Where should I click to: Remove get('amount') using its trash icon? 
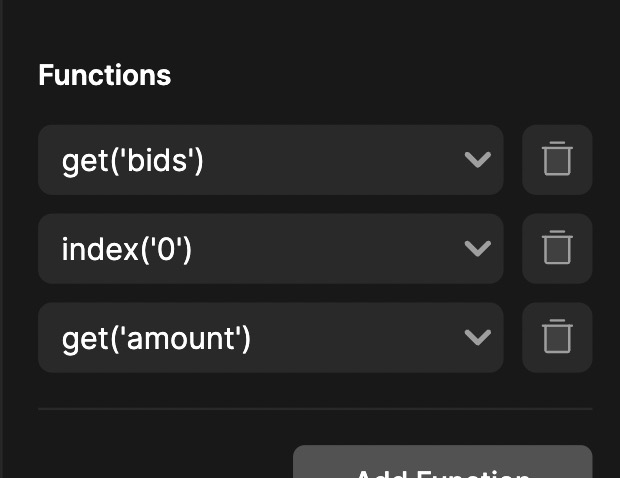coord(557,336)
